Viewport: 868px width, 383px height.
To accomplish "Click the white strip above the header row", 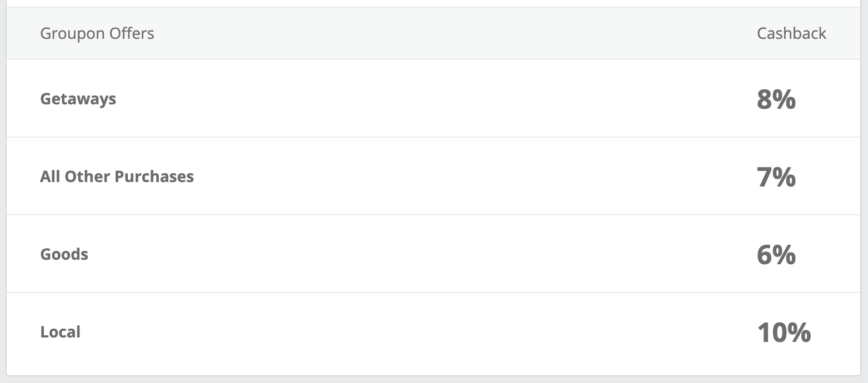I will [x=433, y=3].
